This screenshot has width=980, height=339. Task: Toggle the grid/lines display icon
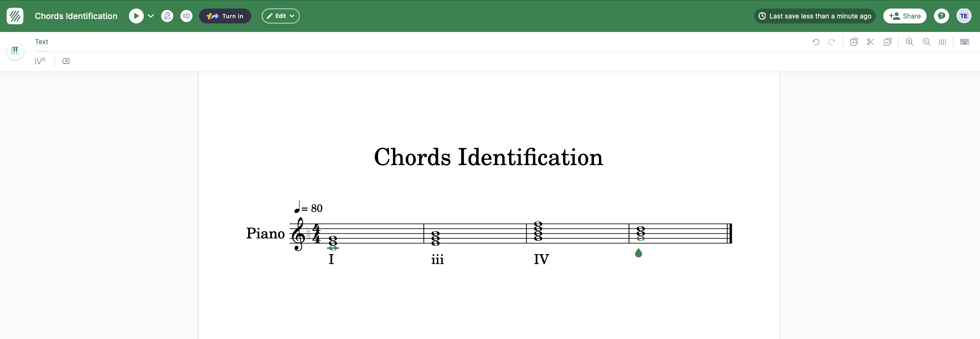(x=943, y=42)
